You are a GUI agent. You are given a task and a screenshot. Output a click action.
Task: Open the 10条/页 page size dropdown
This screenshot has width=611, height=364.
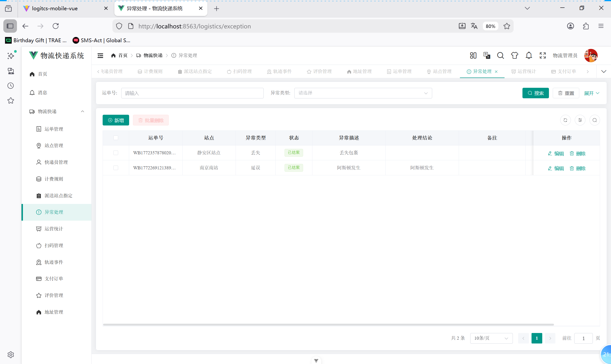point(491,338)
